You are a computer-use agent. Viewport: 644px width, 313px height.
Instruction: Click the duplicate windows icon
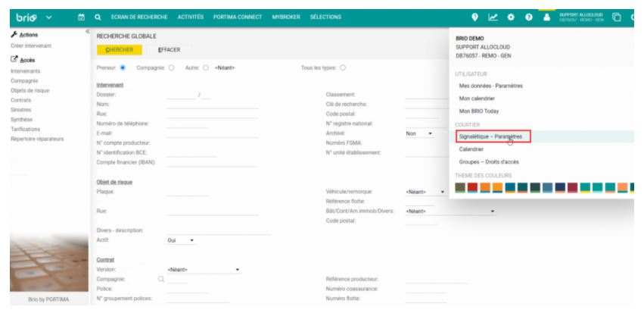(617, 16)
